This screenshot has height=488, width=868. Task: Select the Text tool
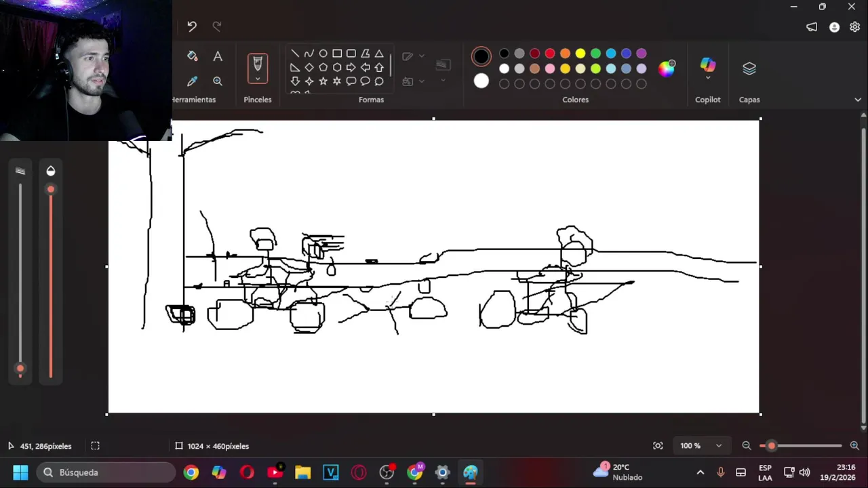218,56
